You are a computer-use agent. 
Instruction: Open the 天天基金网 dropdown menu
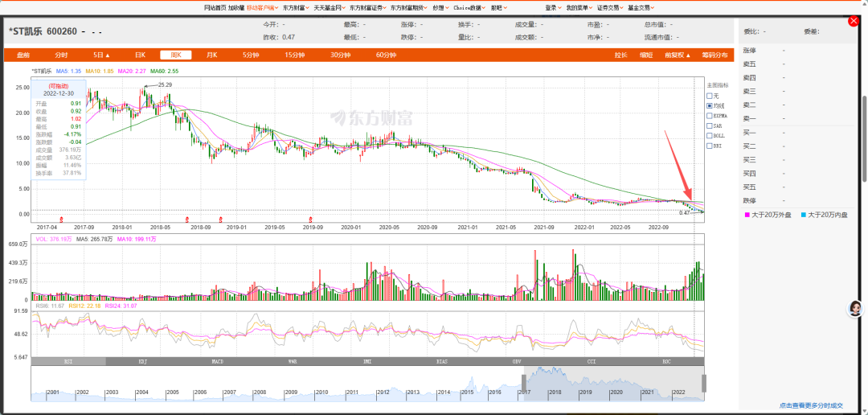point(330,8)
